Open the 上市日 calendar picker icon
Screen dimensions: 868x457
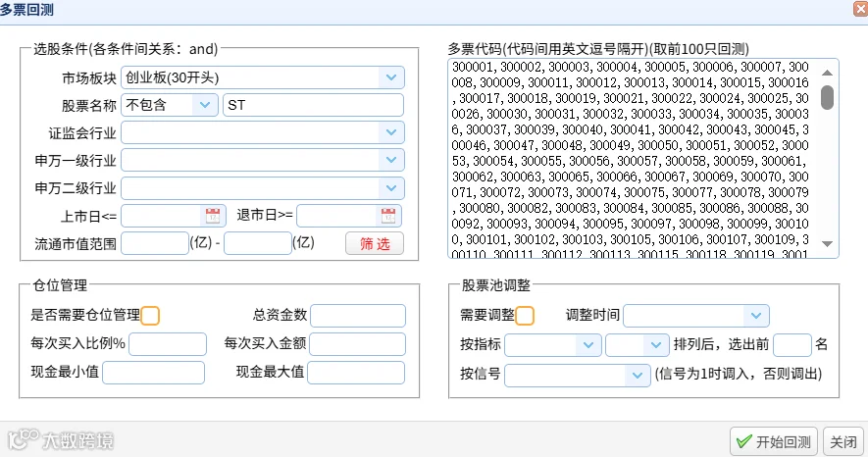213,216
